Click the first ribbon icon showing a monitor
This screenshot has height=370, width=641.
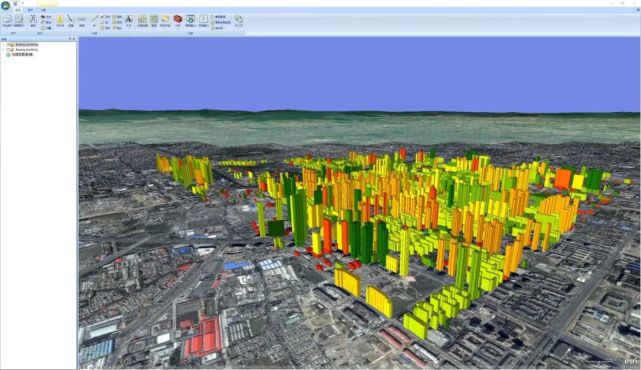[x=7, y=19]
